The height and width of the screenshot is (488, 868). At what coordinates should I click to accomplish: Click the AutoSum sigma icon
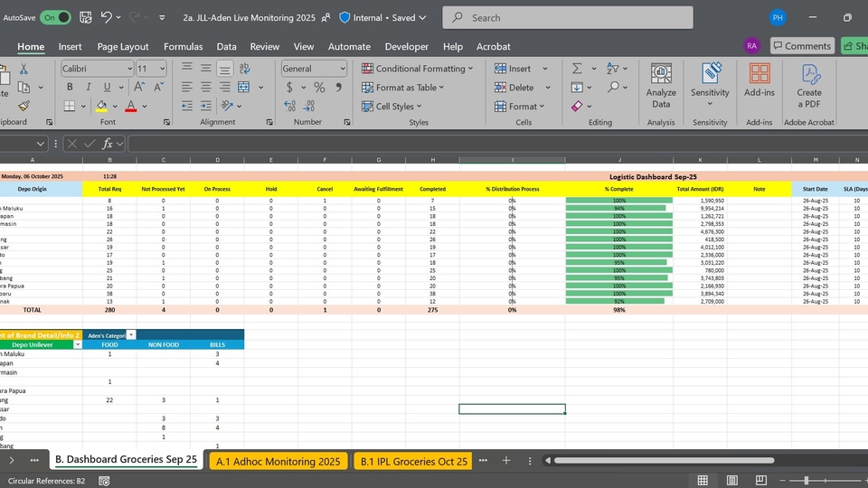577,69
